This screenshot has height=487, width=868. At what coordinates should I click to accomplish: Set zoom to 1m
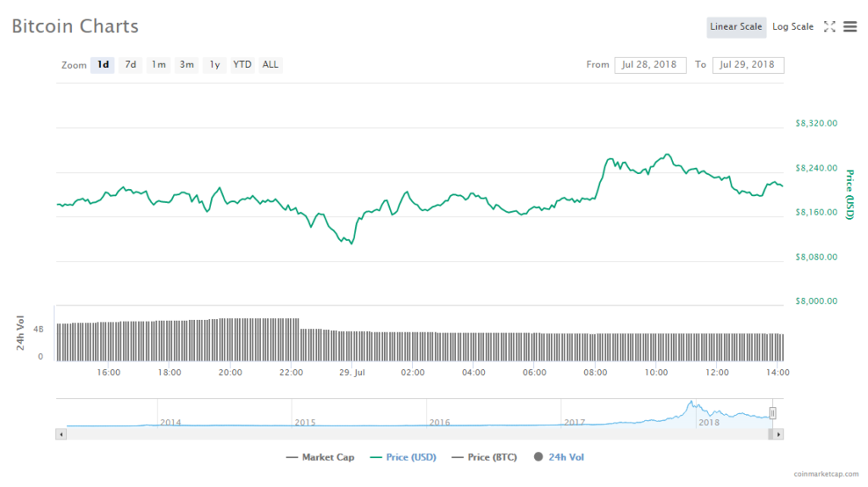click(159, 64)
